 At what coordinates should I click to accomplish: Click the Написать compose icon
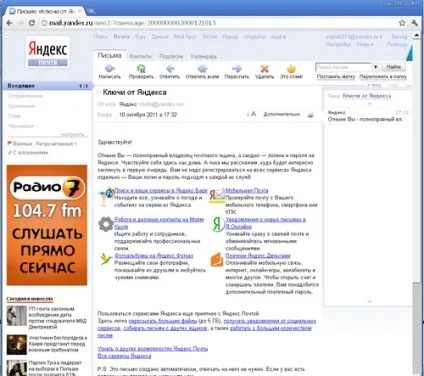(110, 69)
